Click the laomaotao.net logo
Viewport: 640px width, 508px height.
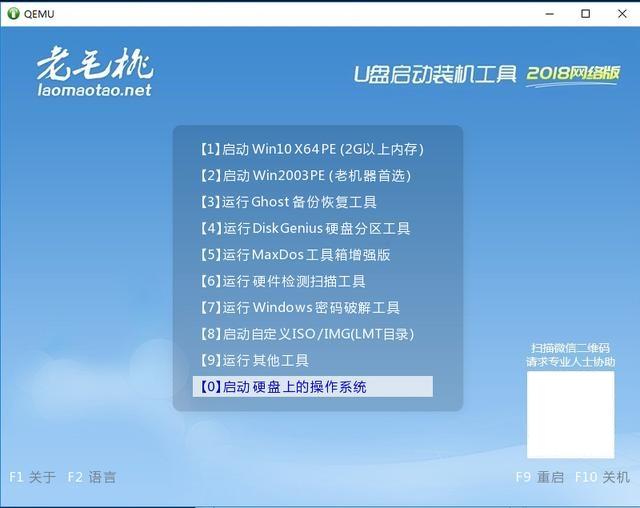(x=95, y=72)
